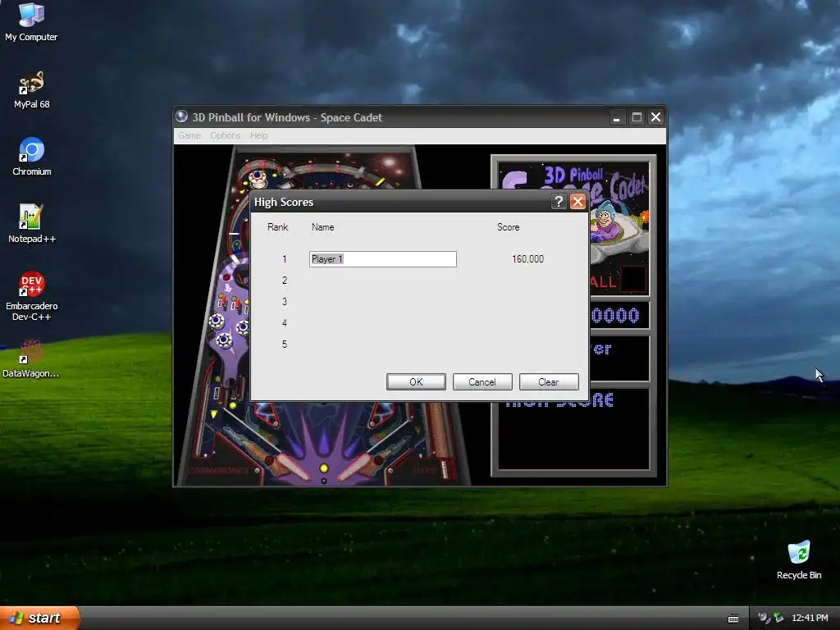Open the Options menu
Image resolution: width=840 pixels, height=630 pixels.
coord(225,135)
